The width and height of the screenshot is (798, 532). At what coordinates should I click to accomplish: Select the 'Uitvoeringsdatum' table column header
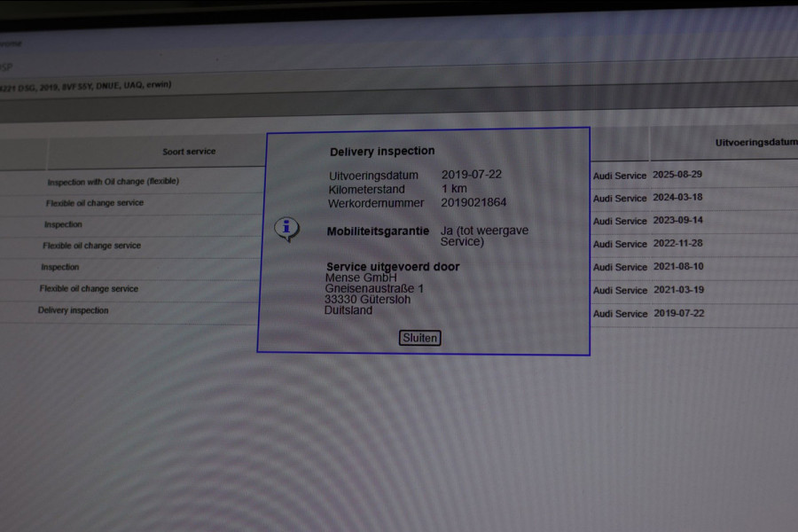(x=756, y=143)
